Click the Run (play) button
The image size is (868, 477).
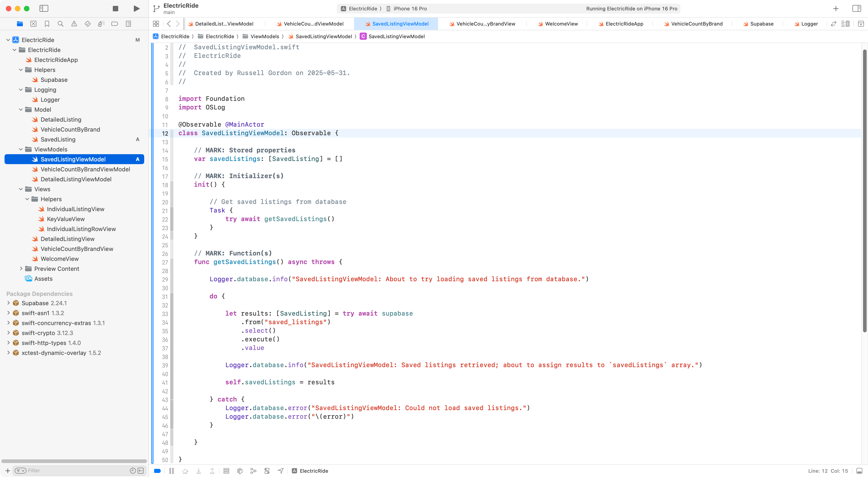tap(137, 8)
